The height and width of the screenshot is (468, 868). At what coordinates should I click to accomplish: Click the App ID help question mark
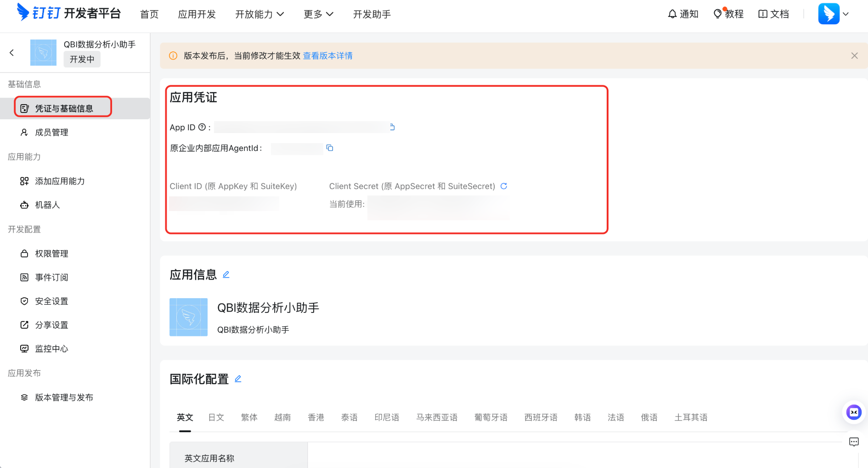point(202,127)
